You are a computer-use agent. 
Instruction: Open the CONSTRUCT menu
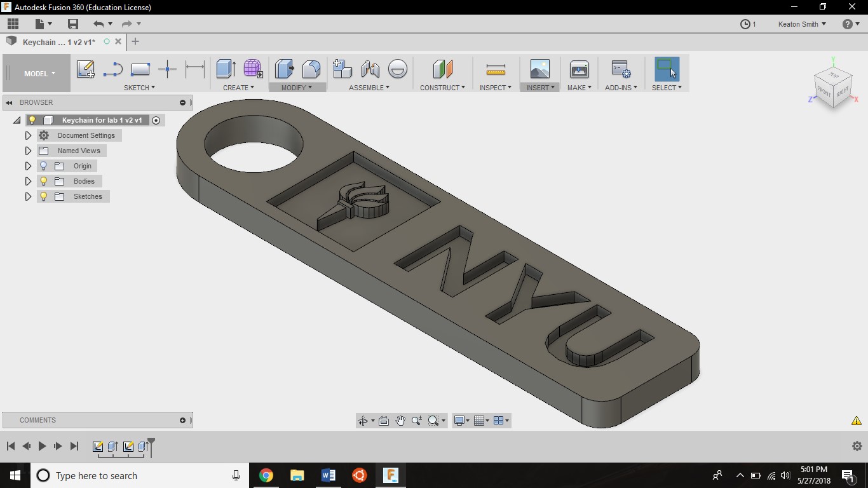442,88
